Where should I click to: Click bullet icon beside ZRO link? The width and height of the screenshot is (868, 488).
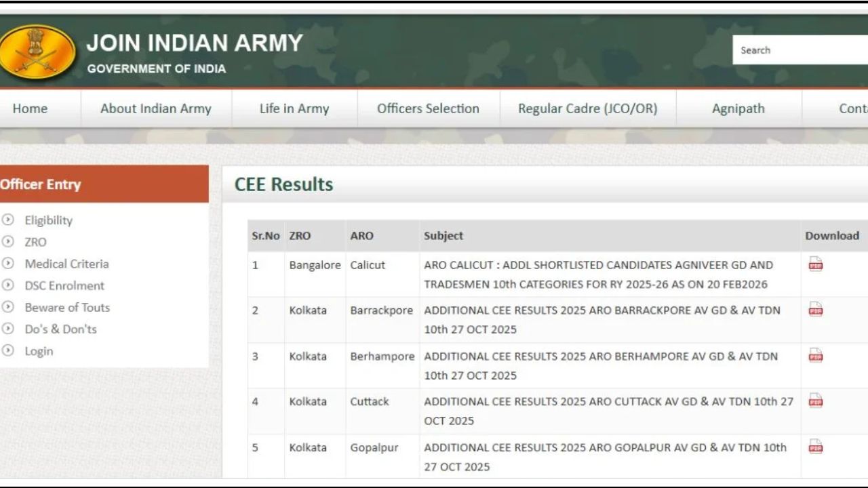click(x=8, y=241)
